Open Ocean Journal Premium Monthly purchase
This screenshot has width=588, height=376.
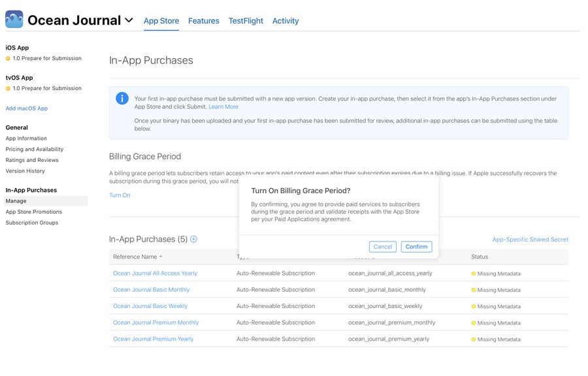pos(156,323)
